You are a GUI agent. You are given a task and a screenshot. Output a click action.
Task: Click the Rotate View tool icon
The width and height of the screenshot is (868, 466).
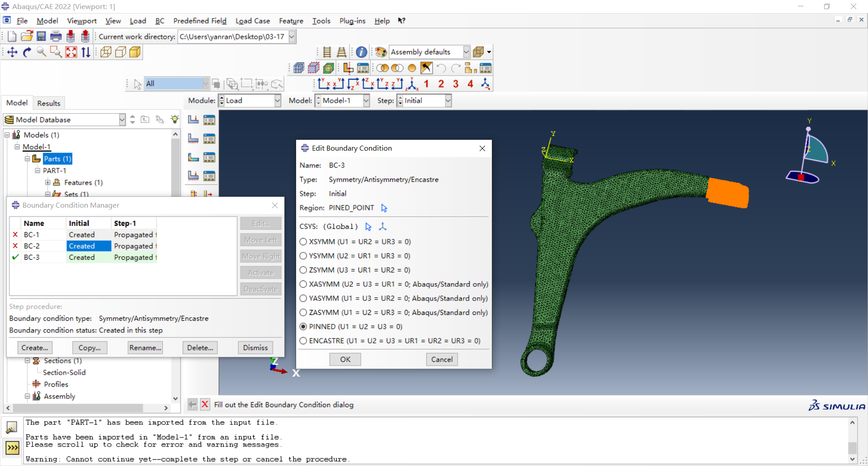27,52
